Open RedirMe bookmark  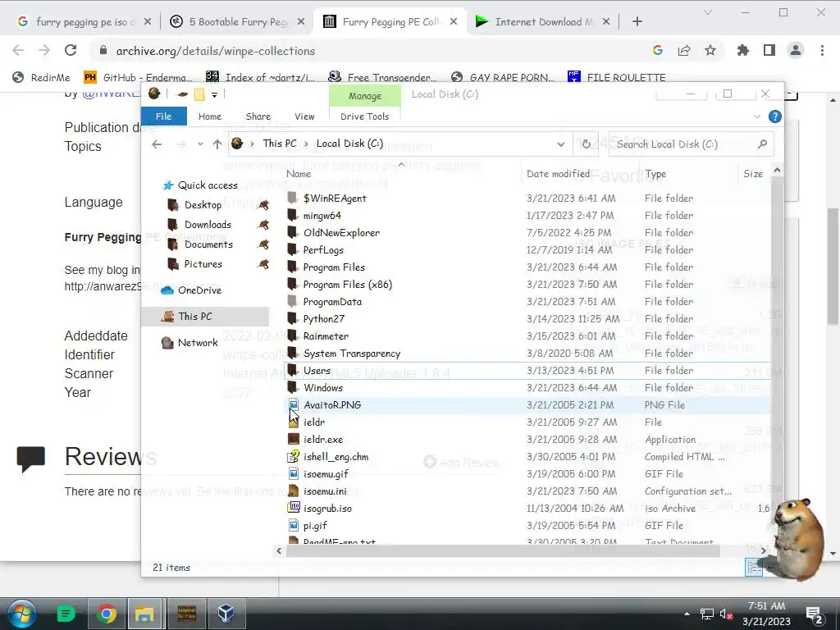point(41,77)
